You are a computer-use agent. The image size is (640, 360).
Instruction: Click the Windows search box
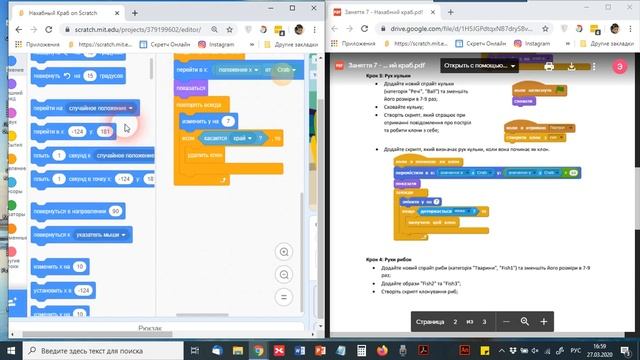tap(103, 351)
